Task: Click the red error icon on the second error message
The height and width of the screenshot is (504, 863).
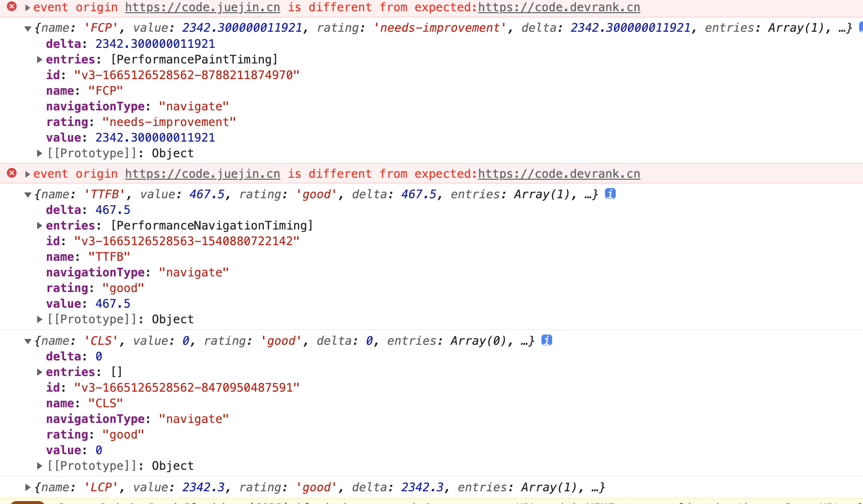Action: 12,173
